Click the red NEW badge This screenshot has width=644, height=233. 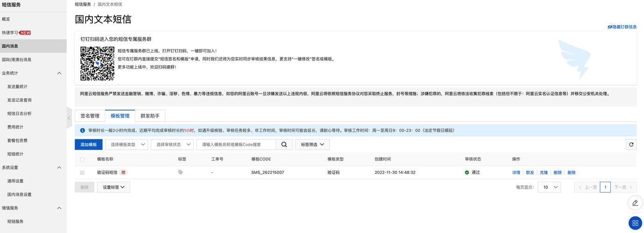pyautogui.click(x=25, y=33)
